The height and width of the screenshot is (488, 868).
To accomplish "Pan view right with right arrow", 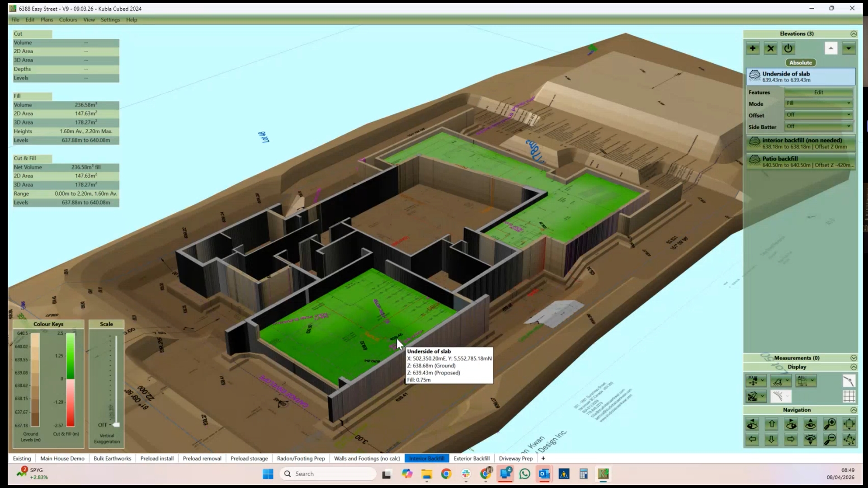I will pyautogui.click(x=791, y=439).
